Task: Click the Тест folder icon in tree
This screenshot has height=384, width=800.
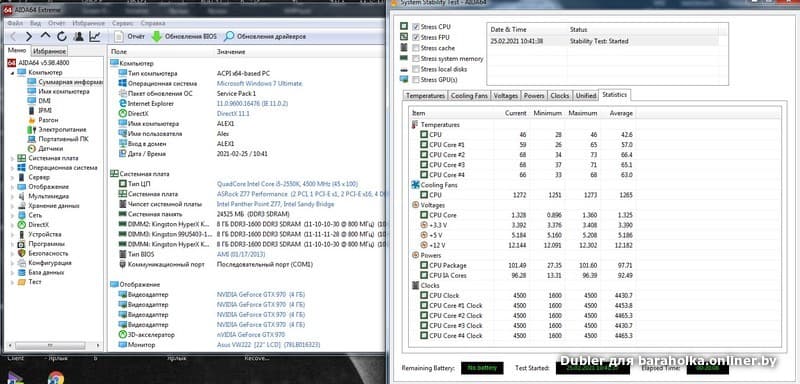Action: pos(21,281)
